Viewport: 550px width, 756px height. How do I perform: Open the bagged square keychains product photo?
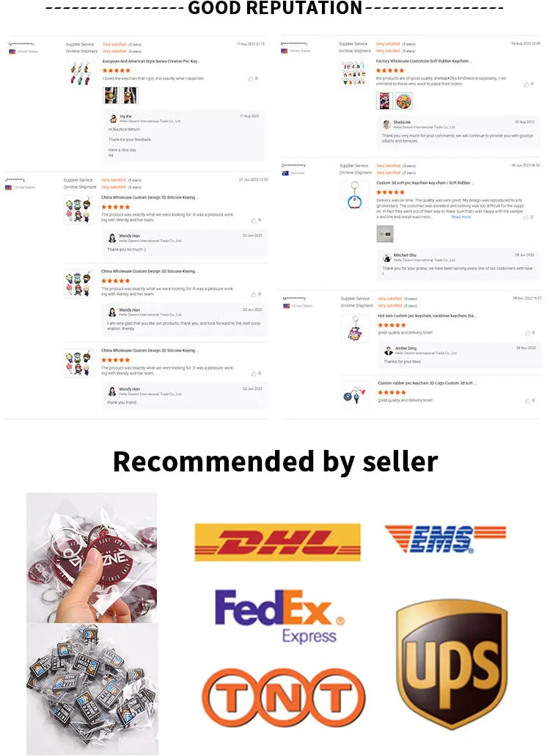(x=92, y=689)
